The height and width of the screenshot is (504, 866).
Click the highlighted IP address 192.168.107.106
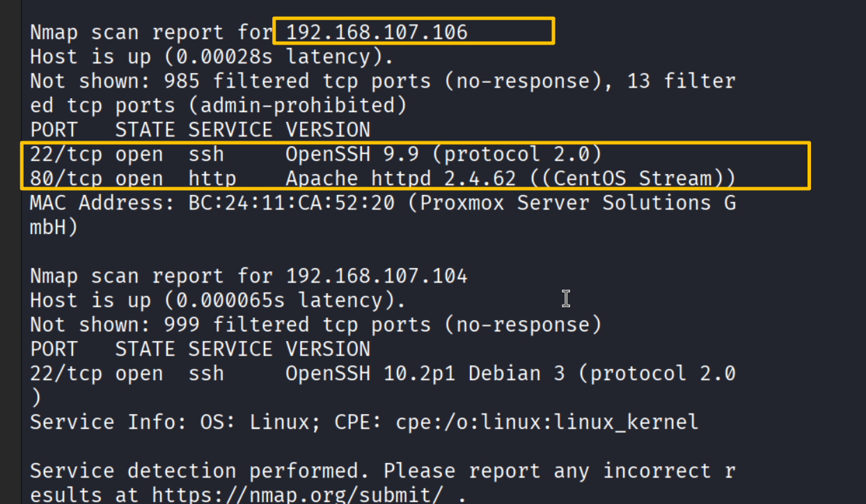[x=377, y=32]
